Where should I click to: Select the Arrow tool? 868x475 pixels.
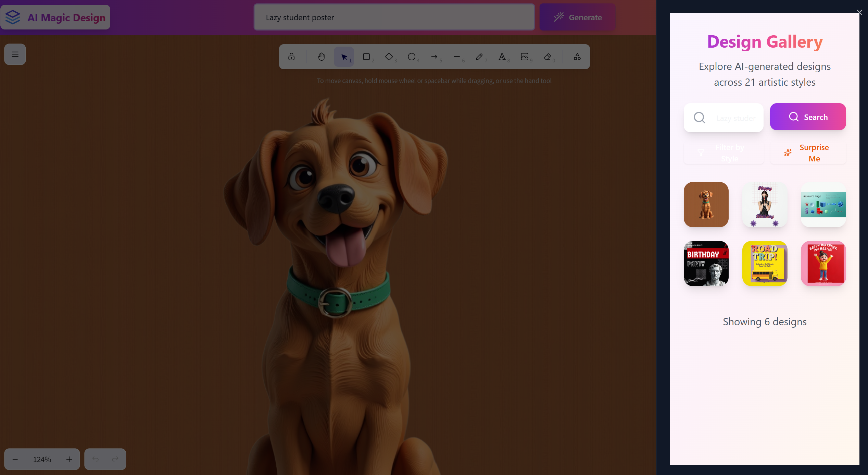[x=434, y=57]
